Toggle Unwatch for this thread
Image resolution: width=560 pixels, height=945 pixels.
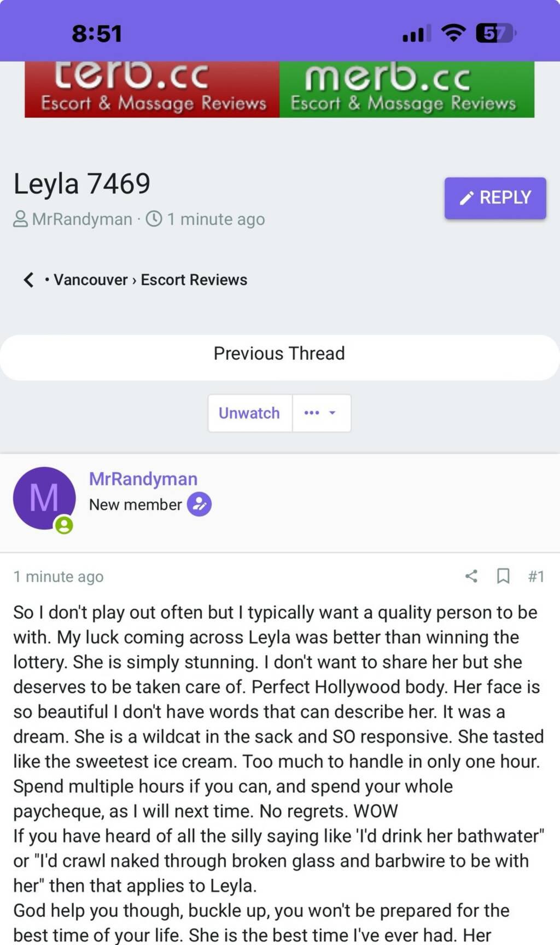pyautogui.click(x=249, y=413)
